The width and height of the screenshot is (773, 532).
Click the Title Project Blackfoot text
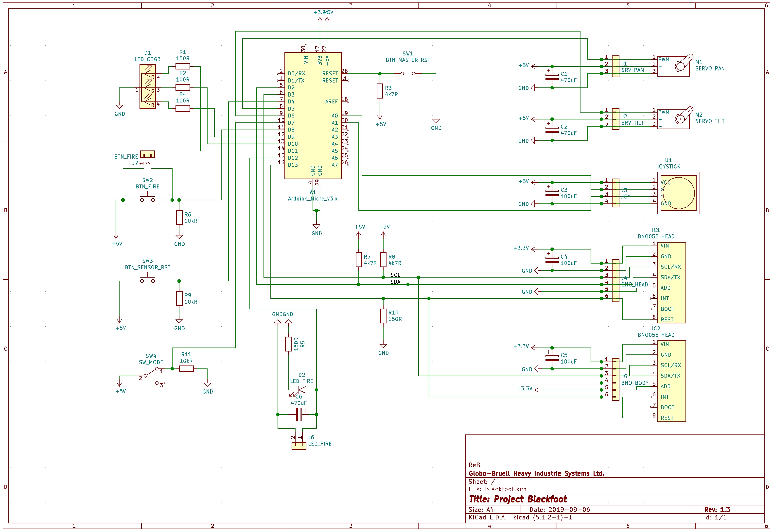point(518,499)
